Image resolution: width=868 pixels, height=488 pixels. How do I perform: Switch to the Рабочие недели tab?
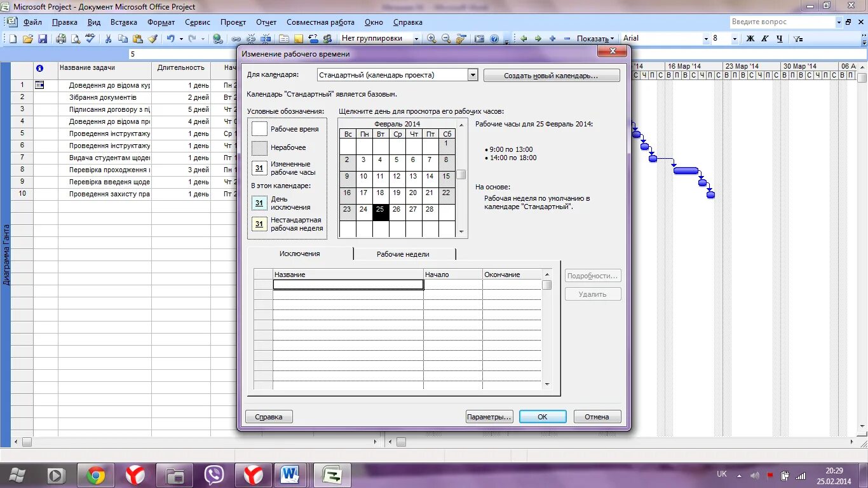click(x=403, y=254)
